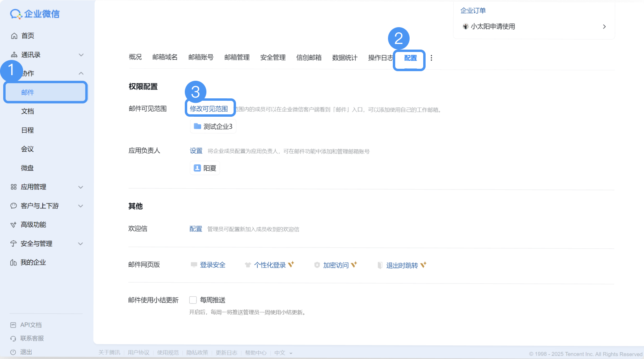The image size is (644, 359).
Task: Click 设置 link for 应用负责人
Action: (x=196, y=151)
